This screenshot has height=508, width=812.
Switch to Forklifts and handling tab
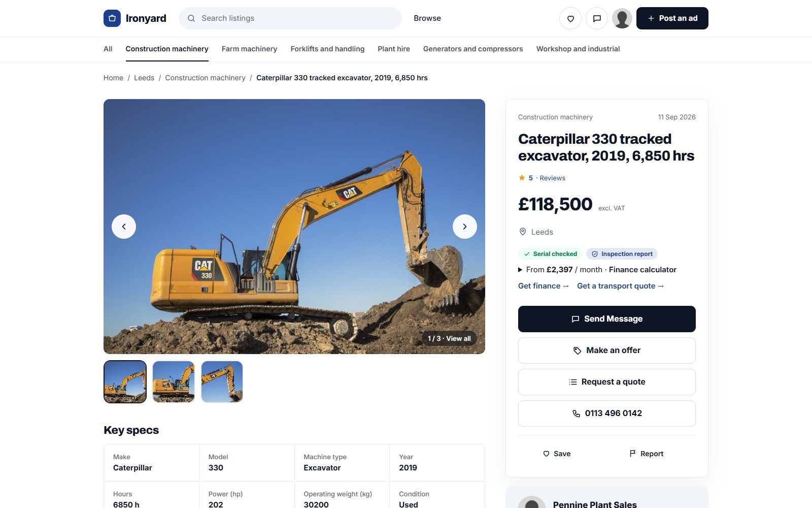pos(327,49)
